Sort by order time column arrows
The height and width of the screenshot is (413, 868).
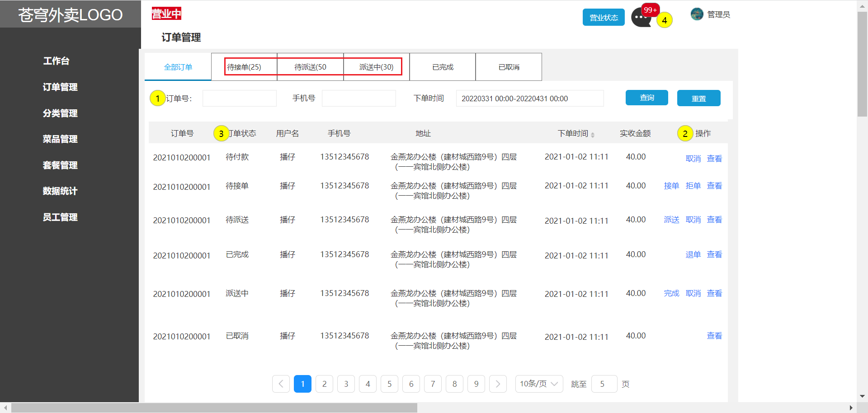[x=592, y=135]
